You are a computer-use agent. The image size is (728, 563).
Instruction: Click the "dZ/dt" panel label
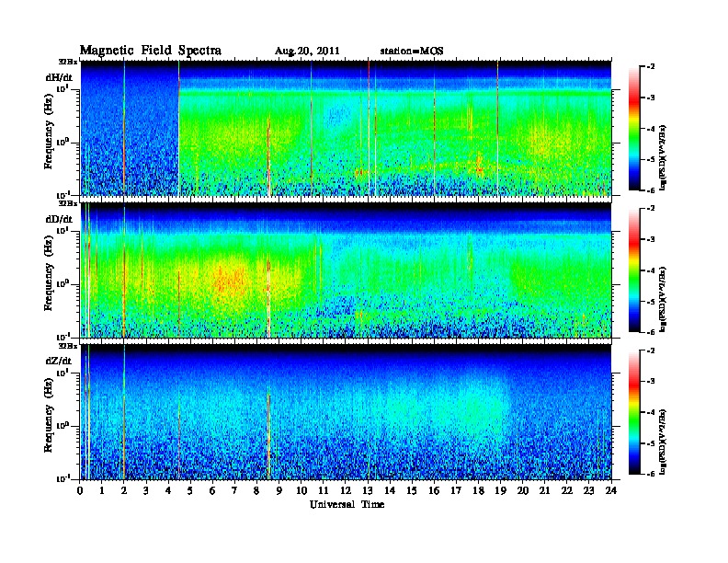(x=59, y=361)
